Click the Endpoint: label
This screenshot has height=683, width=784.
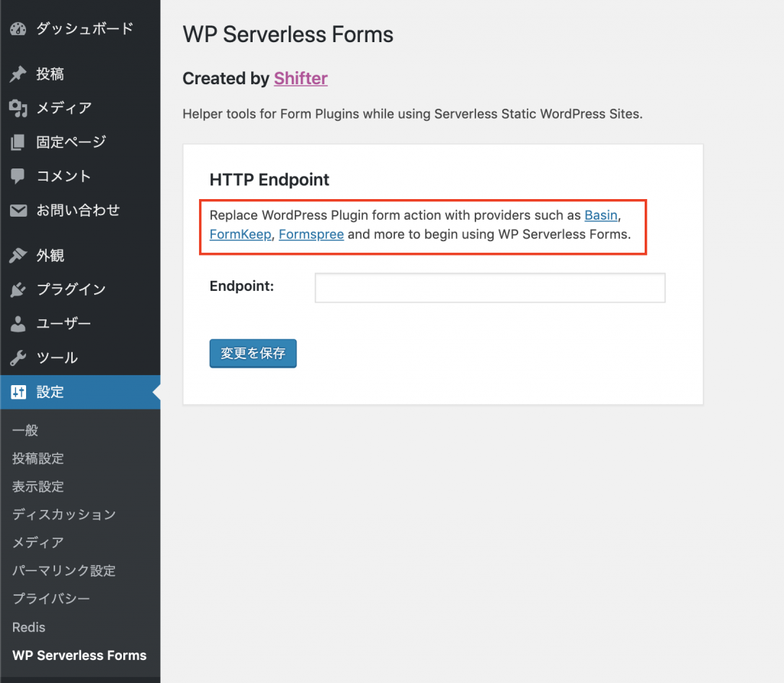[241, 286]
